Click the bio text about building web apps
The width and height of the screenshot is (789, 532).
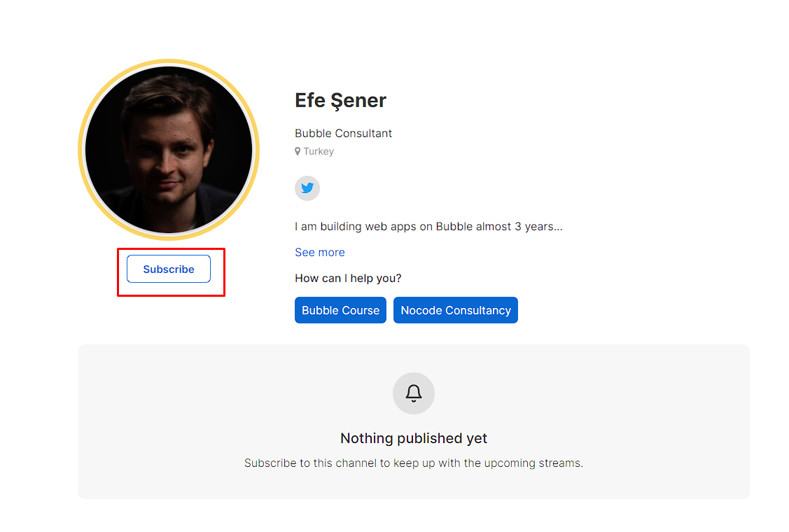[x=428, y=227]
